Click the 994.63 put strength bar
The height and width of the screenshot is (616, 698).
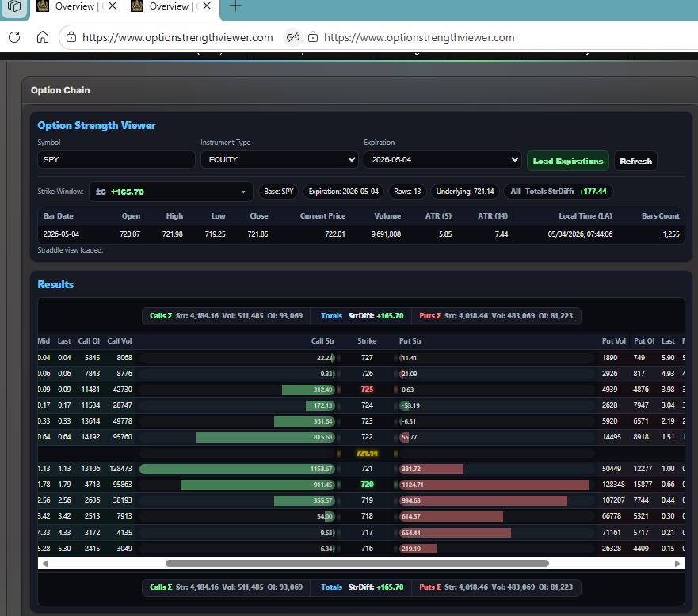pos(483,500)
